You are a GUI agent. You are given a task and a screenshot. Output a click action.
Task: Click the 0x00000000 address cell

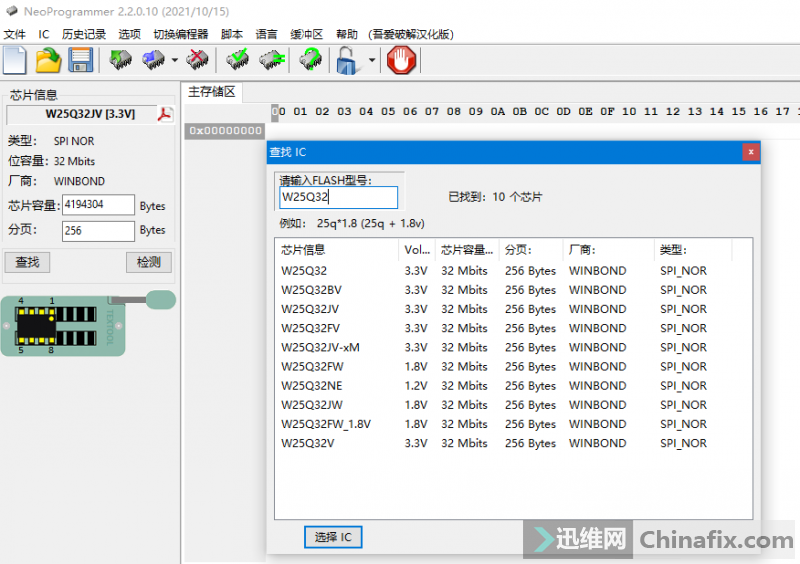coord(225,131)
